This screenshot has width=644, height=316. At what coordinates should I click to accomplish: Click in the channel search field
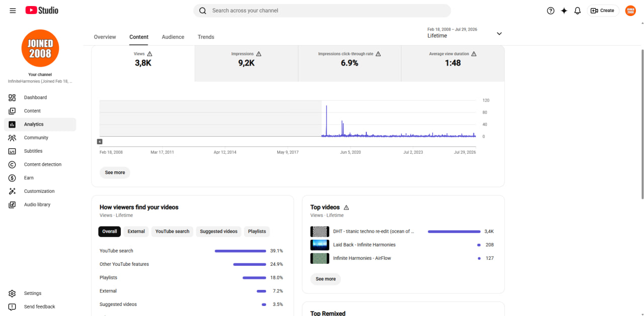[x=322, y=11]
